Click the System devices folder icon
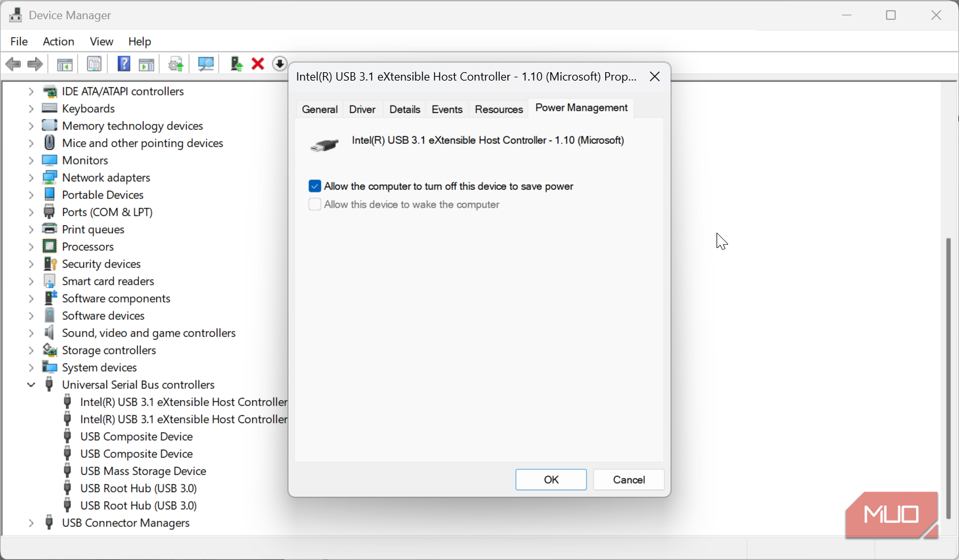The width and height of the screenshot is (959, 560). pos(49,367)
